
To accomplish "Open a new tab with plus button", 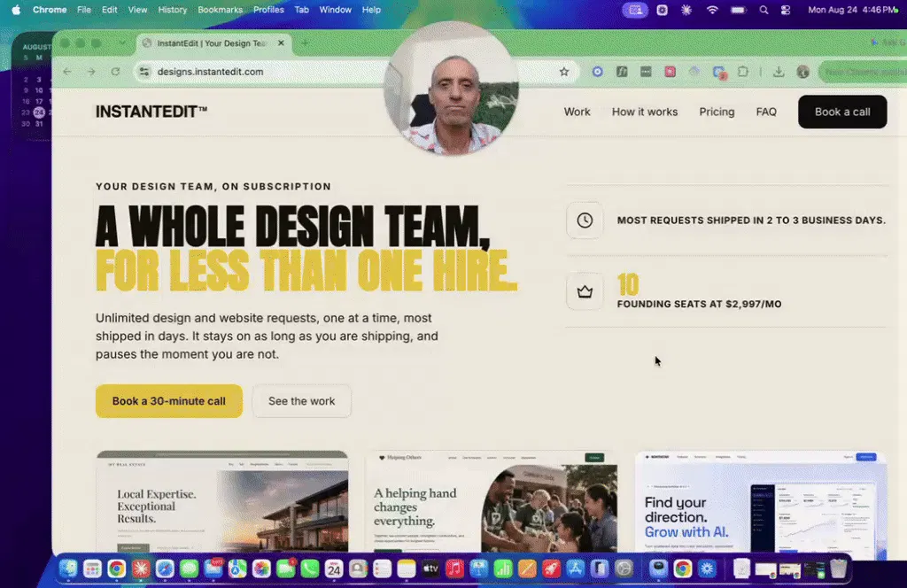I will pos(305,43).
